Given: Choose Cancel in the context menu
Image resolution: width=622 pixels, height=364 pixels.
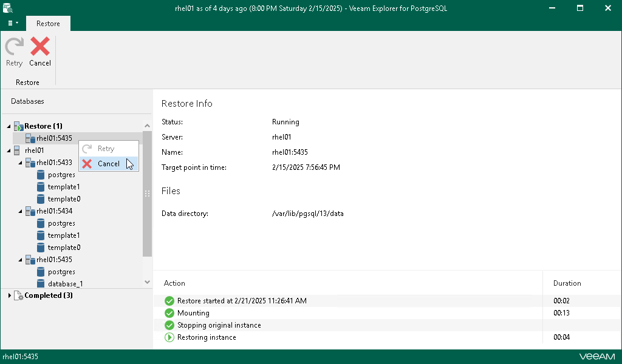Looking at the screenshot, I should pos(109,164).
